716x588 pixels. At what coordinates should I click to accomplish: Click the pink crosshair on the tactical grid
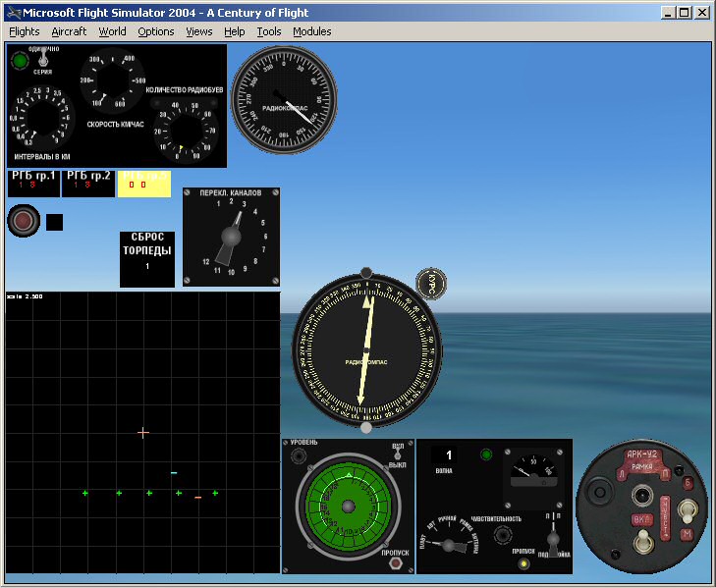point(143,433)
